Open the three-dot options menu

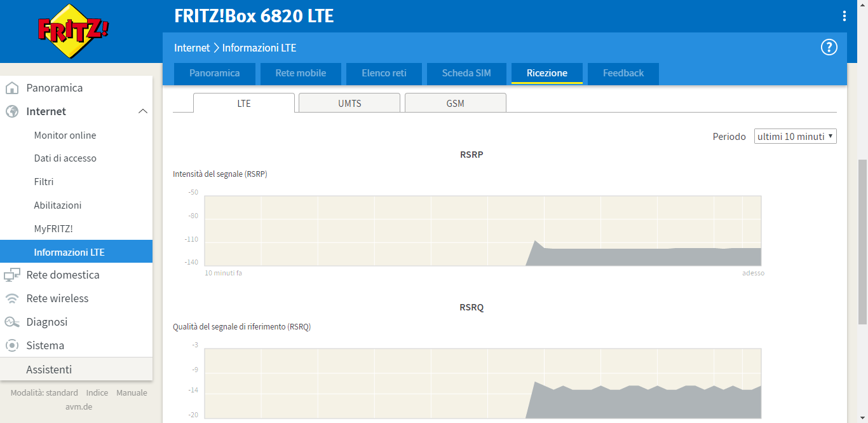(x=844, y=17)
